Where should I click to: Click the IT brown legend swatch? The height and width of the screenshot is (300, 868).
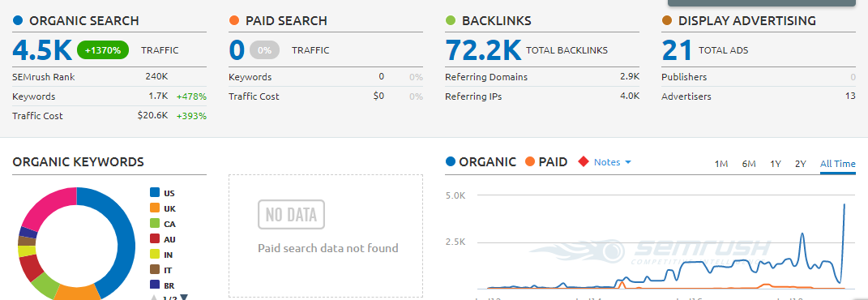[x=155, y=269]
